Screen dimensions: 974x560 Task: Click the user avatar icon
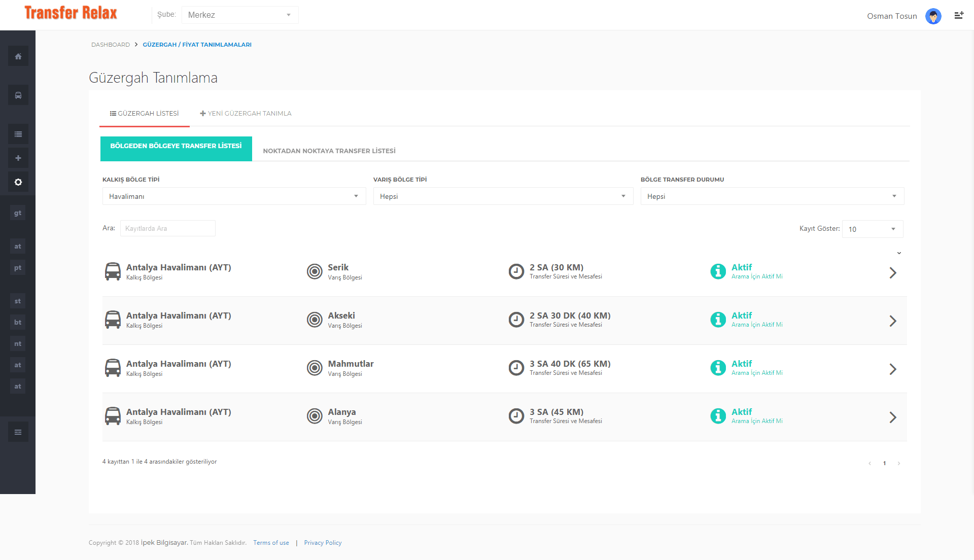tap(933, 16)
